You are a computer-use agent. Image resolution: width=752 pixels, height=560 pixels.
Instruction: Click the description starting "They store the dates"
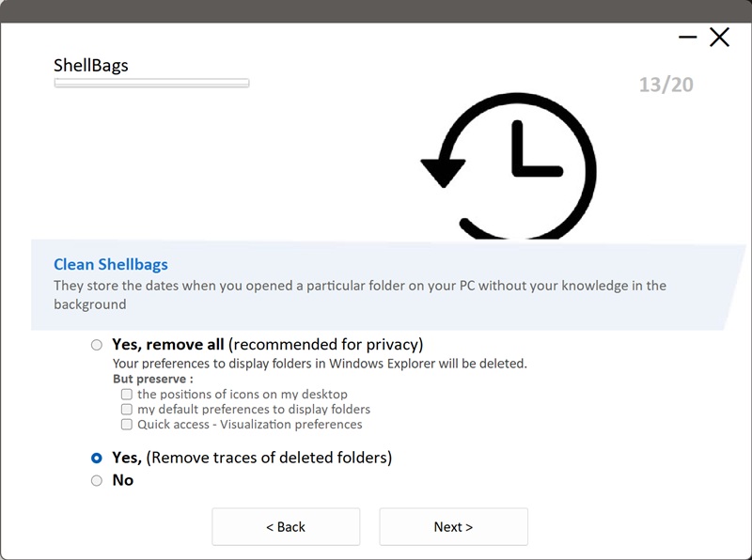[x=360, y=295]
